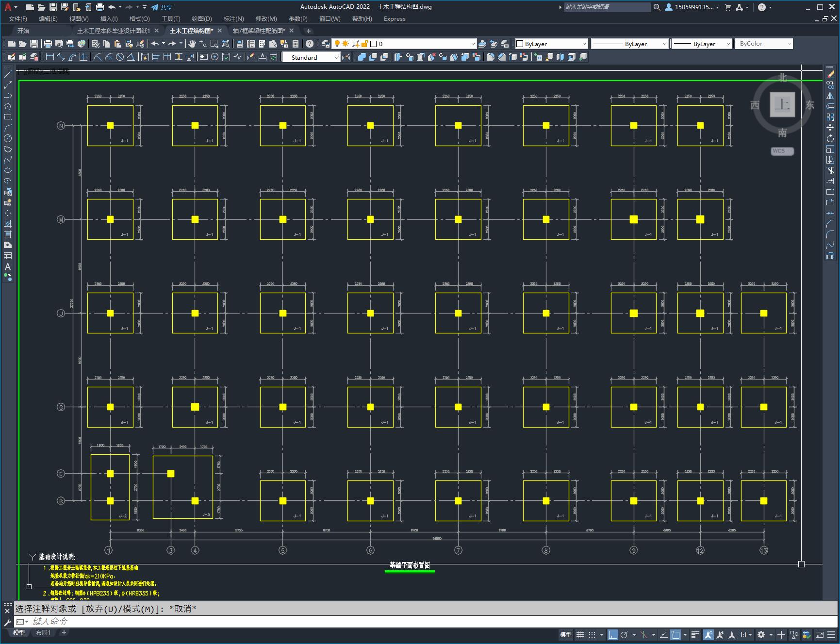Expand the user account 1505999135 dropdown
This screenshot has width=840, height=644.
point(692,7)
